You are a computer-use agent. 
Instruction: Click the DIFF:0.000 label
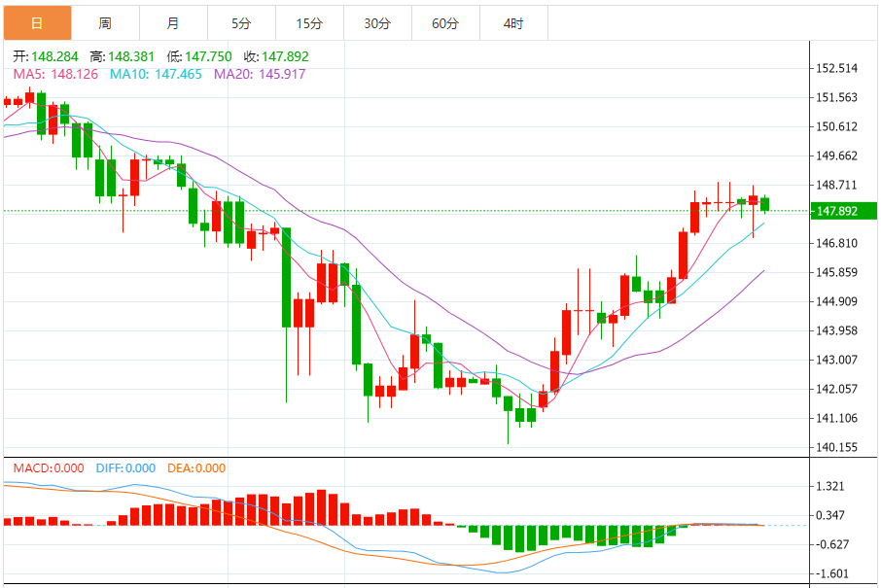coord(125,468)
